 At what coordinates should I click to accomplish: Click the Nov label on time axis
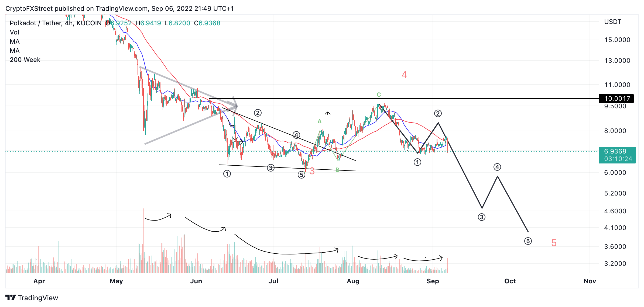(x=590, y=281)
